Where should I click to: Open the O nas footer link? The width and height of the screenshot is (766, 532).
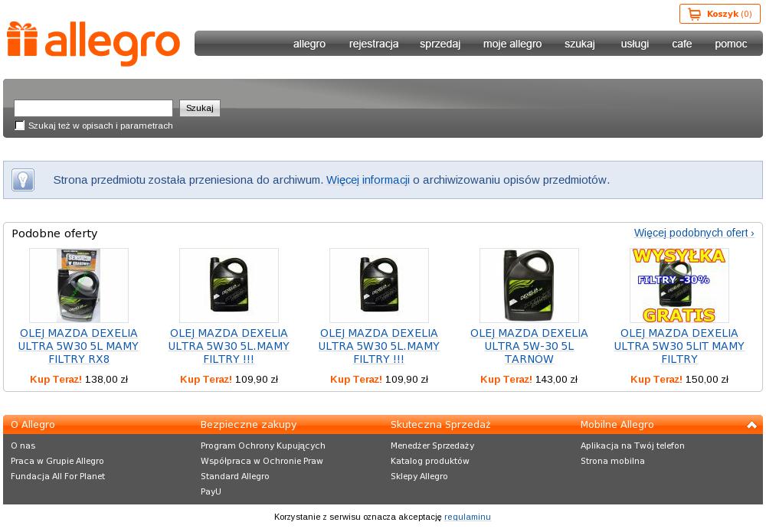pos(23,446)
